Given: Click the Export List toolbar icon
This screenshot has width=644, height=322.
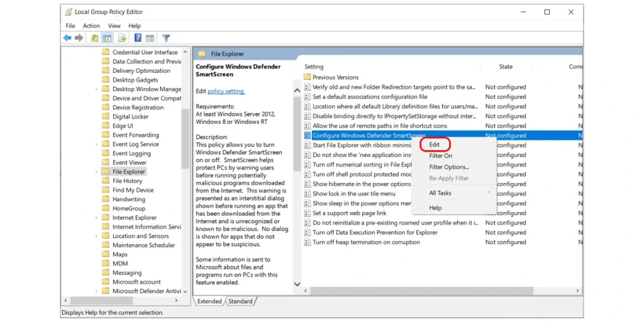Looking at the screenshot, I should click(x=122, y=38).
